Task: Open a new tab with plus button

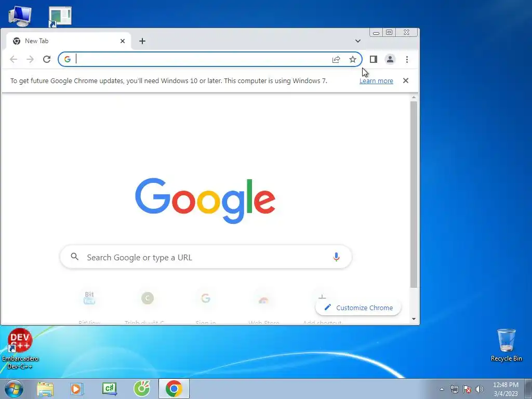Action: [x=142, y=41]
